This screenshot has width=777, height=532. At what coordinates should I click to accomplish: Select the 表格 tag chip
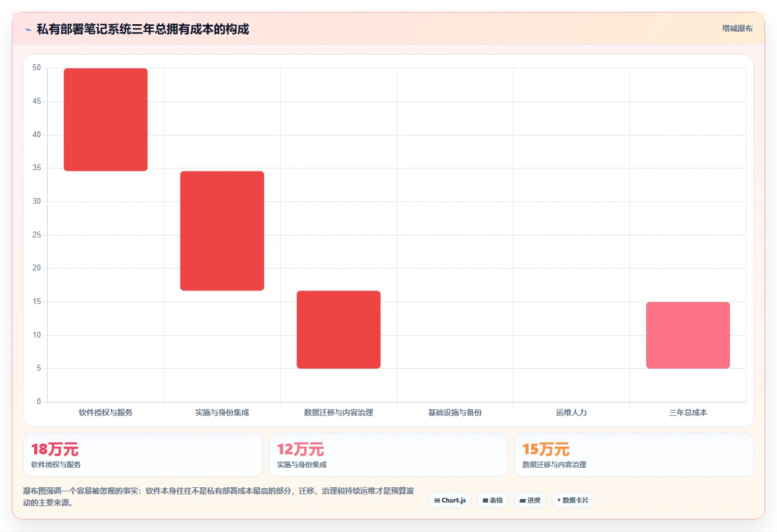coord(492,500)
